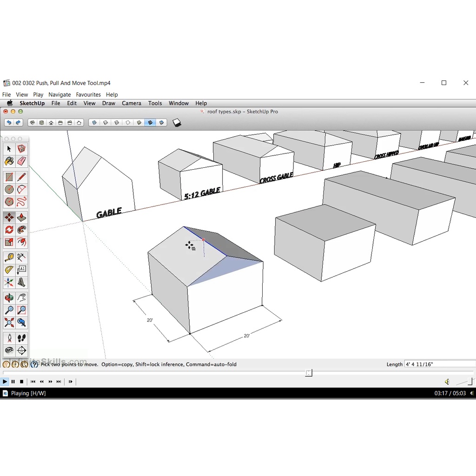The image size is (476, 476).
Task: Switch to the Front house-icon standard view
Action: point(51,123)
